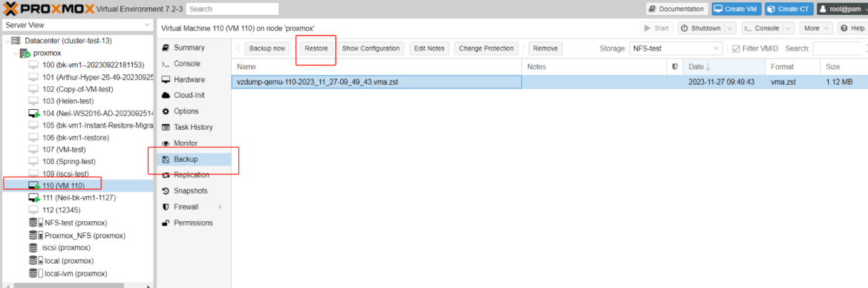Open the root@pam user menu
This screenshot has width=868, height=288.
click(x=842, y=9)
